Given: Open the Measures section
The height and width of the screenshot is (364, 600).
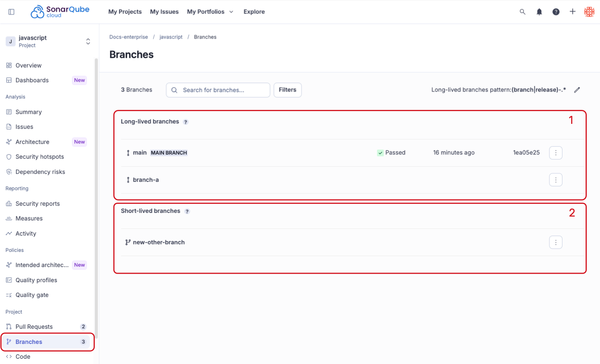Looking at the screenshot, I should (x=29, y=218).
